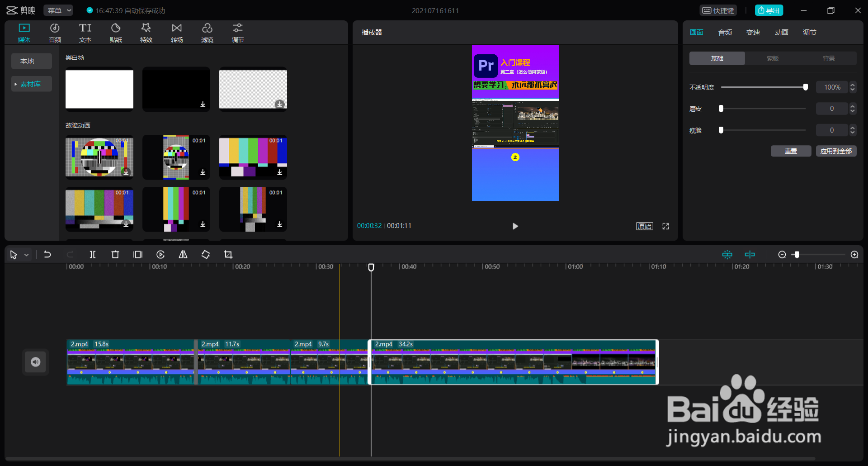Image resolution: width=868 pixels, height=466 pixels.
Task: Rotate the selected clip
Action: tap(206, 255)
